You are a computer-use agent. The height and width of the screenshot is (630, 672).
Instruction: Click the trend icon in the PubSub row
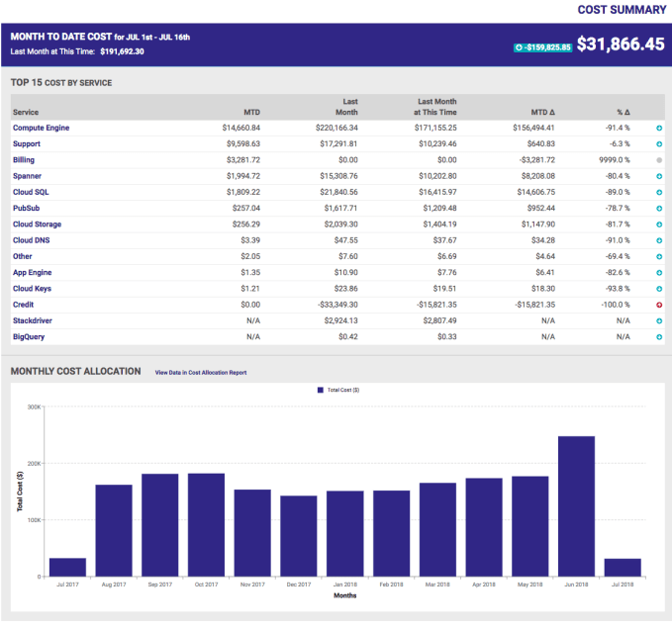(x=659, y=209)
